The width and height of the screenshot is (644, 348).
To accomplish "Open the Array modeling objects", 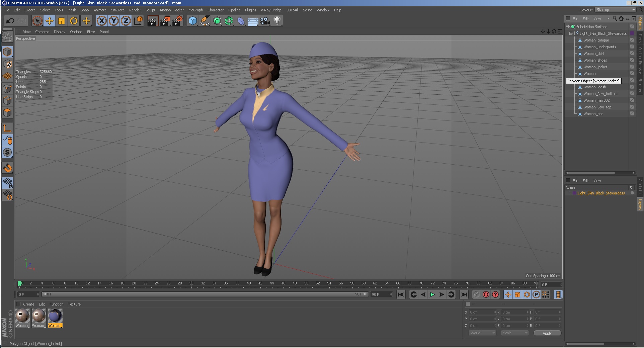I will pyautogui.click(x=229, y=21).
